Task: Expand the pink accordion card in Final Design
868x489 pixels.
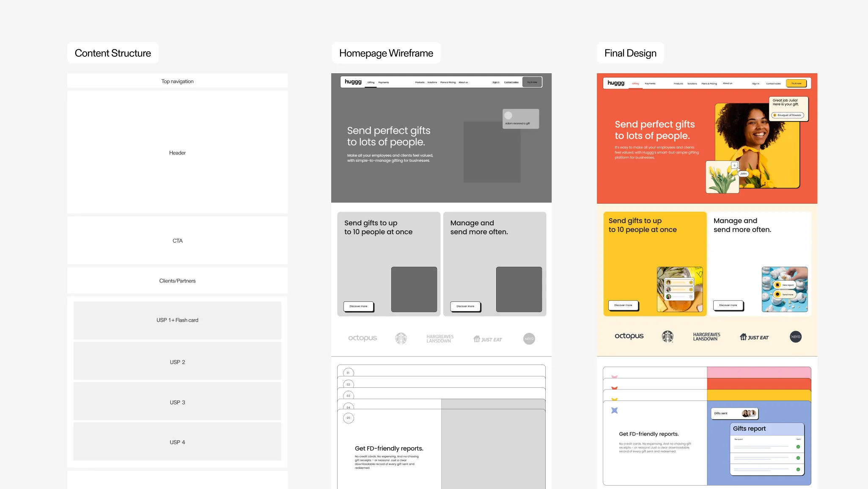Action: (707, 373)
